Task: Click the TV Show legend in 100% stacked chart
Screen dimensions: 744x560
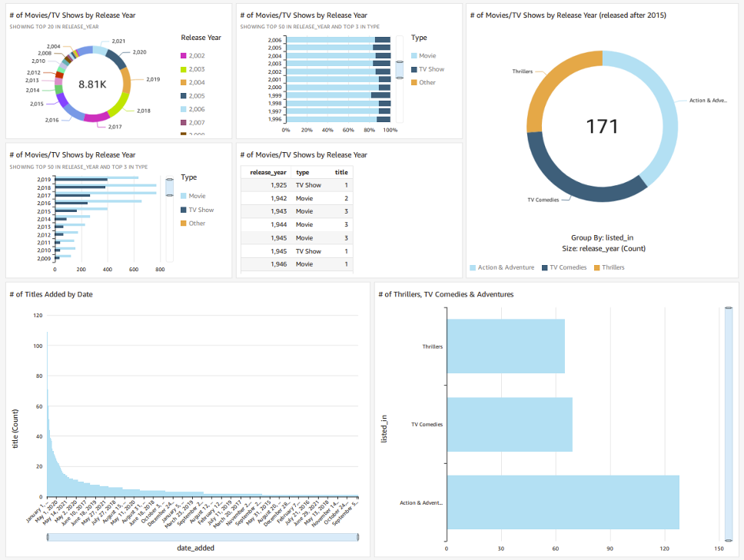Action: 427,69
